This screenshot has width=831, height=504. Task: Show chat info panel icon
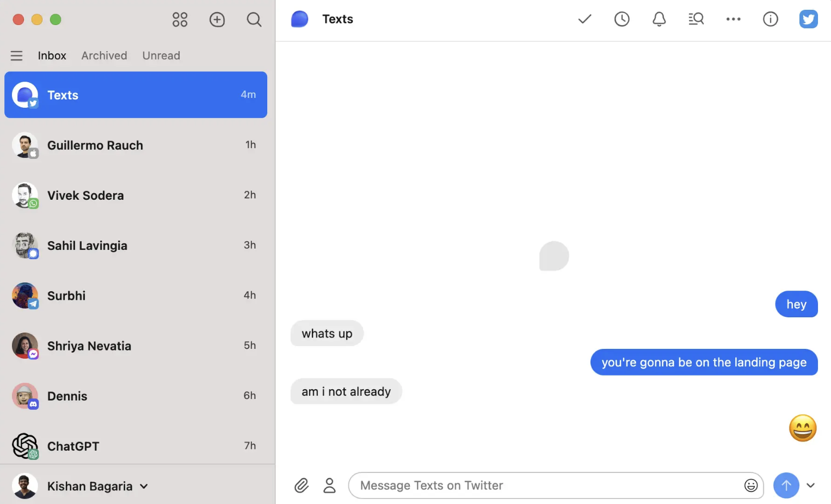pyautogui.click(x=770, y=20)
